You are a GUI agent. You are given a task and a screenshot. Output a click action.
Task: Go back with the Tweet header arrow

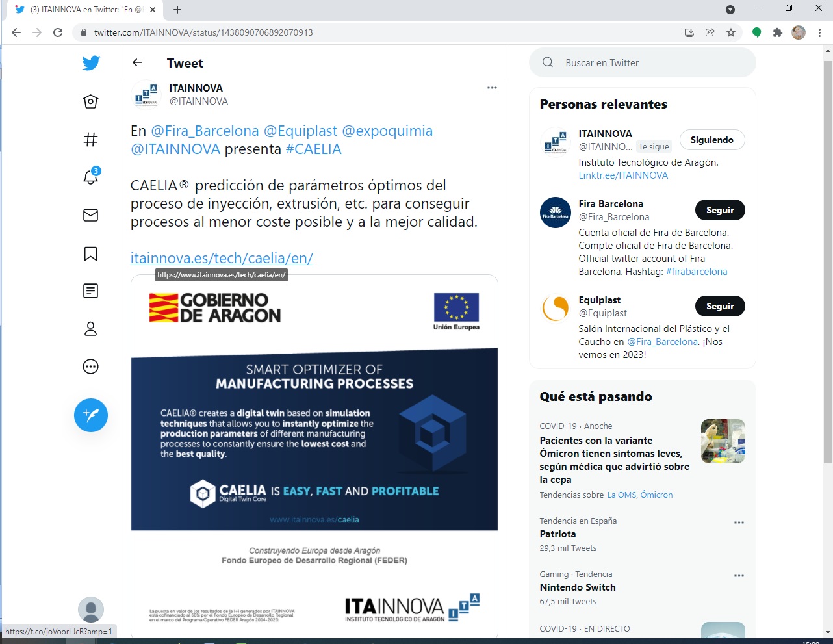[x=137, y=62]
